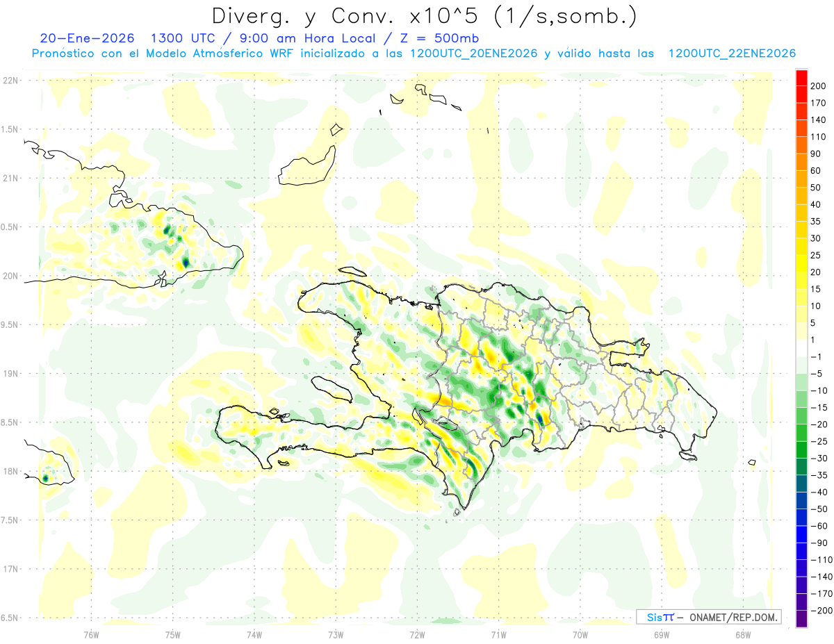This screenshot has height=644, width=834.
Task: Click the valid-until time "1200UTC_22ENE2026"
Action: click(732, 53)
